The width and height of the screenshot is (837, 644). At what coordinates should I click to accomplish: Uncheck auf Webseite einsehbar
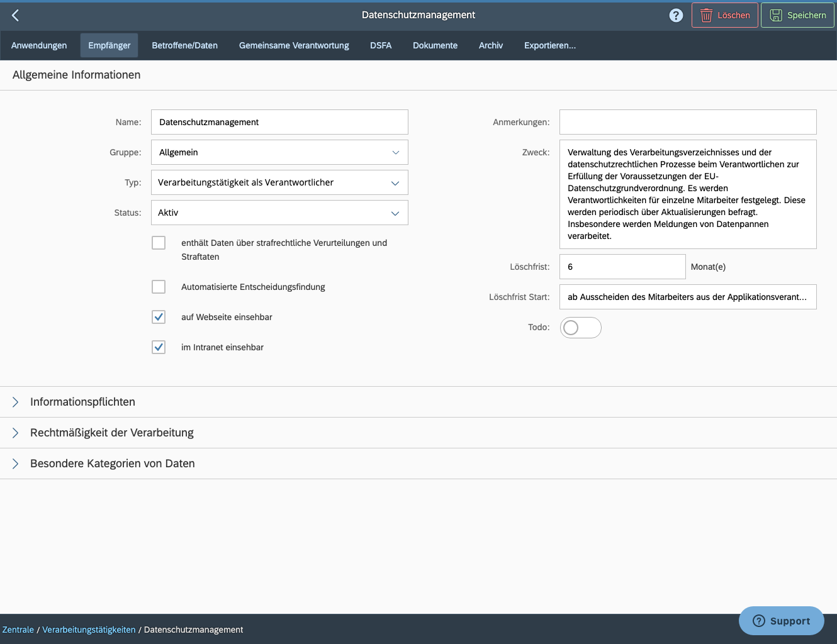click(x=159, y=317)
